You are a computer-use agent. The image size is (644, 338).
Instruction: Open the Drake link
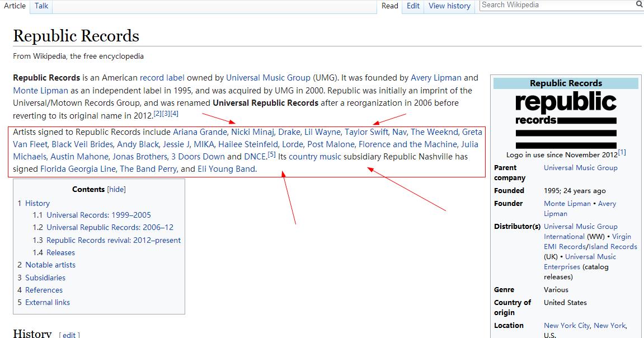[289, 132]
